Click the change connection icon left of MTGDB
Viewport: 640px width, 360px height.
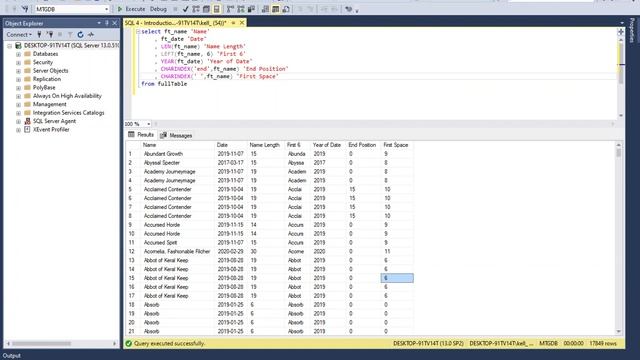[25, 9]
